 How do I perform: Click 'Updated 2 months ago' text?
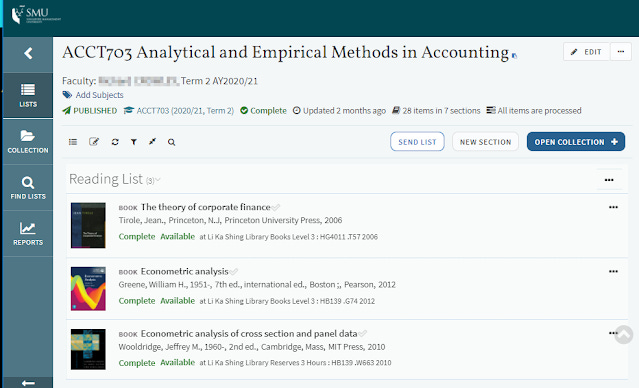(344, 110)
